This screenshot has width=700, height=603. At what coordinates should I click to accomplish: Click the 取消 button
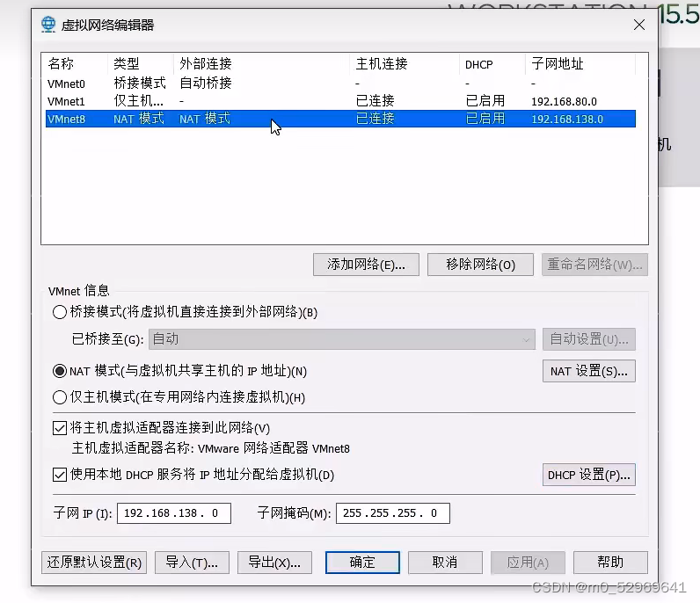pos(445,563)
